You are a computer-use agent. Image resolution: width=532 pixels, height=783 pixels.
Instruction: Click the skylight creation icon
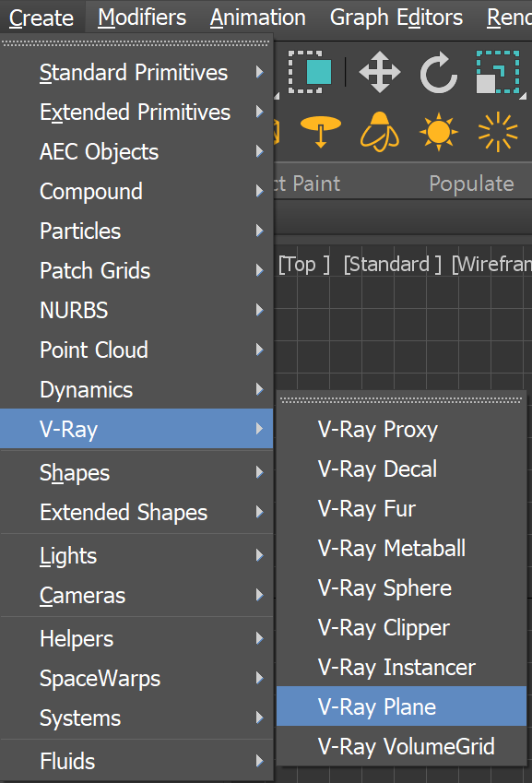click(x=379, y=132)
